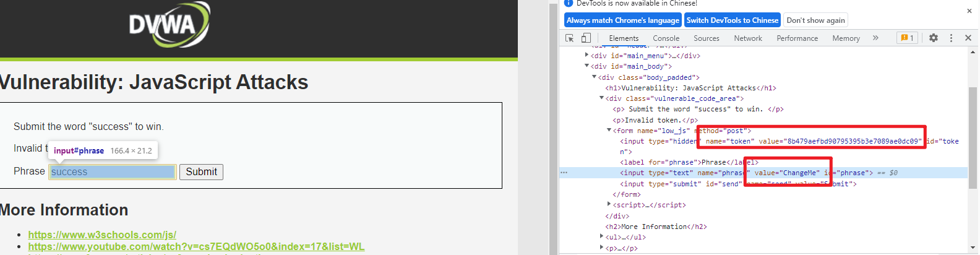Open the Memory tab
The width and height of the screenshot is (980, 255).
coord(846,38)
